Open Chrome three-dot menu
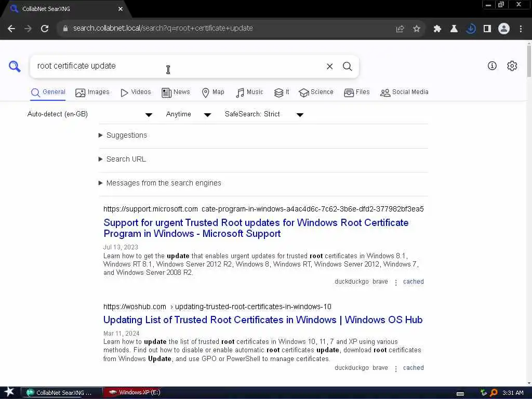 [x=521, y=29]
